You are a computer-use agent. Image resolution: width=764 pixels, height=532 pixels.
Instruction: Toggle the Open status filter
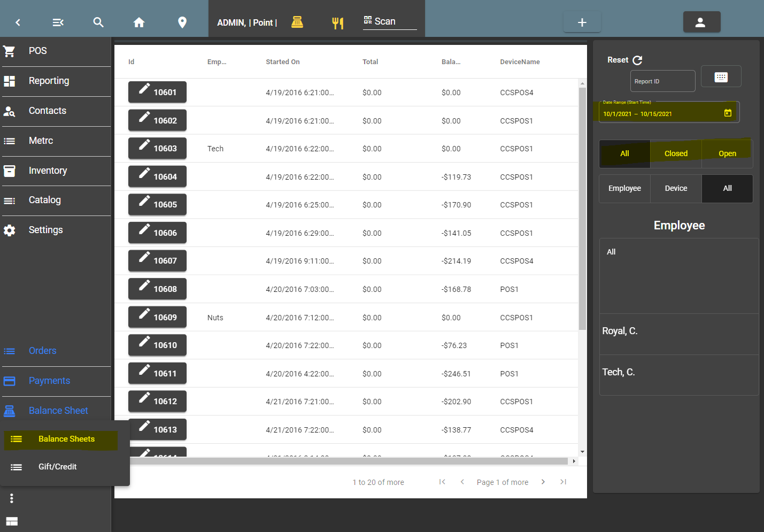[x=727, y=153]
